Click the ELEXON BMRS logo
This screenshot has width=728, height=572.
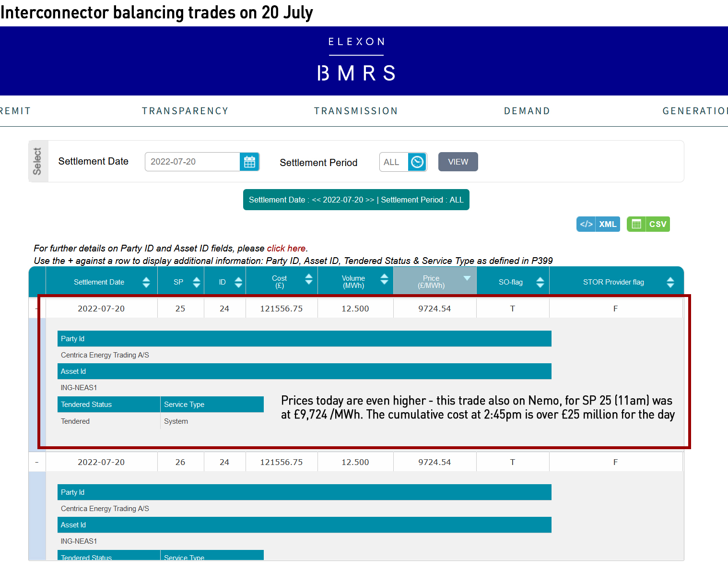click(x=356, y=60)
